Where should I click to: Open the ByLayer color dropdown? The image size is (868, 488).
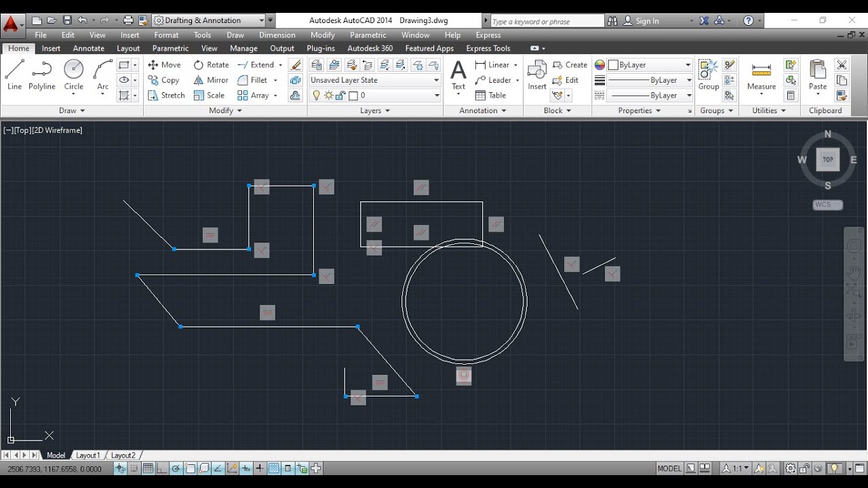(650, 65)
